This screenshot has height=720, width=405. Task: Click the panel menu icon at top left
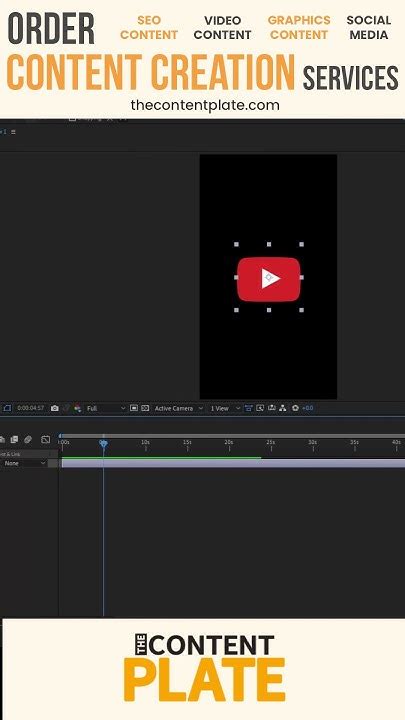(x=13, y=132)
